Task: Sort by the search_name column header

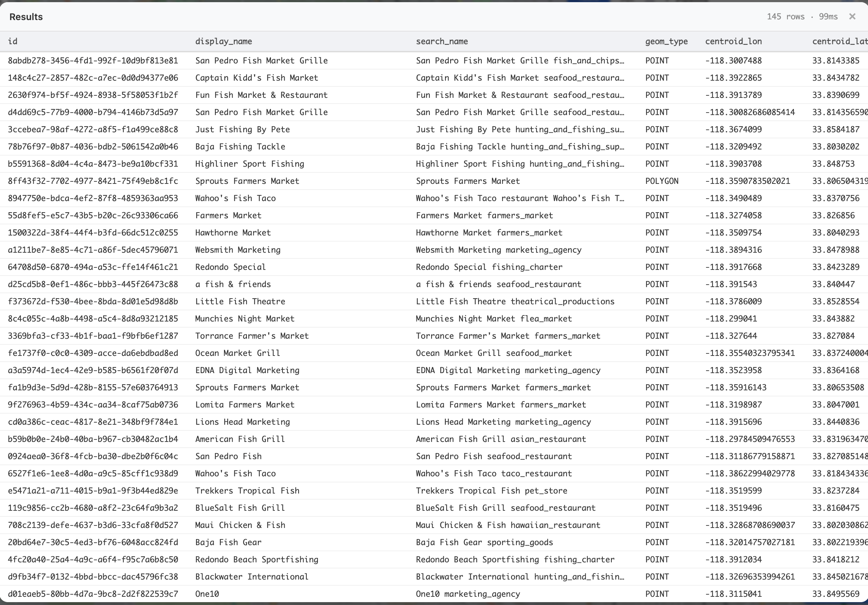Action: pos(442,41)
